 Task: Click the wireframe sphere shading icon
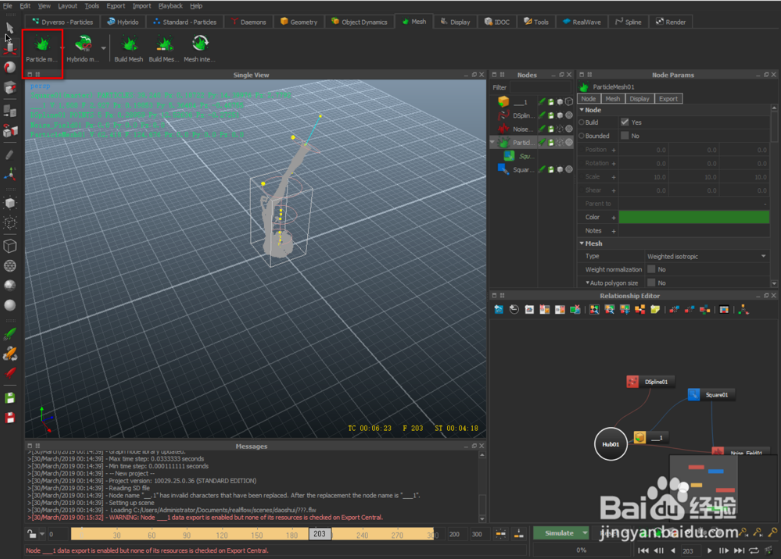(9, 266)
